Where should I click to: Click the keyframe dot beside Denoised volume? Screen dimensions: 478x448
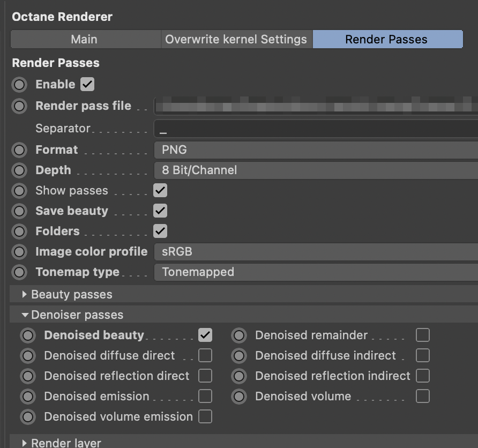coord(239,397)
